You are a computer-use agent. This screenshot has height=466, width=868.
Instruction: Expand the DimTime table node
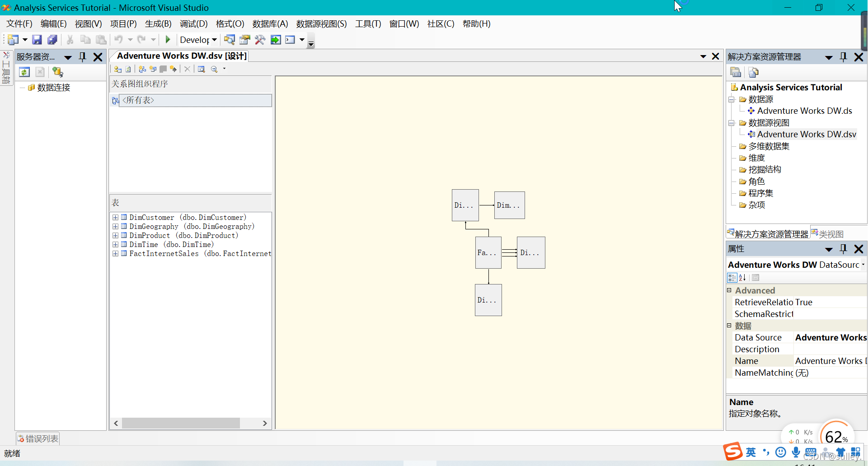pos(115,245)
